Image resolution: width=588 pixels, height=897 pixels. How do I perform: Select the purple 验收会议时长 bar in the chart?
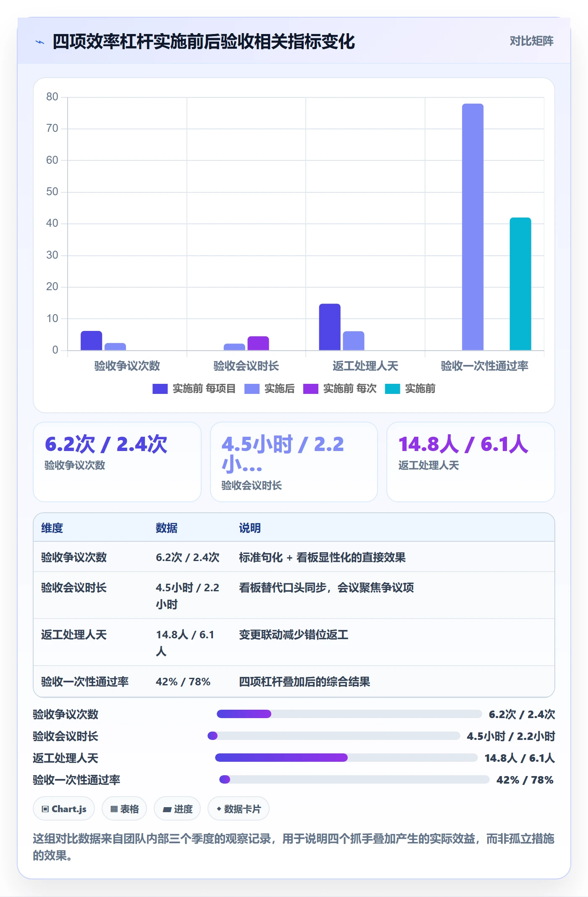tap(258, 343)
